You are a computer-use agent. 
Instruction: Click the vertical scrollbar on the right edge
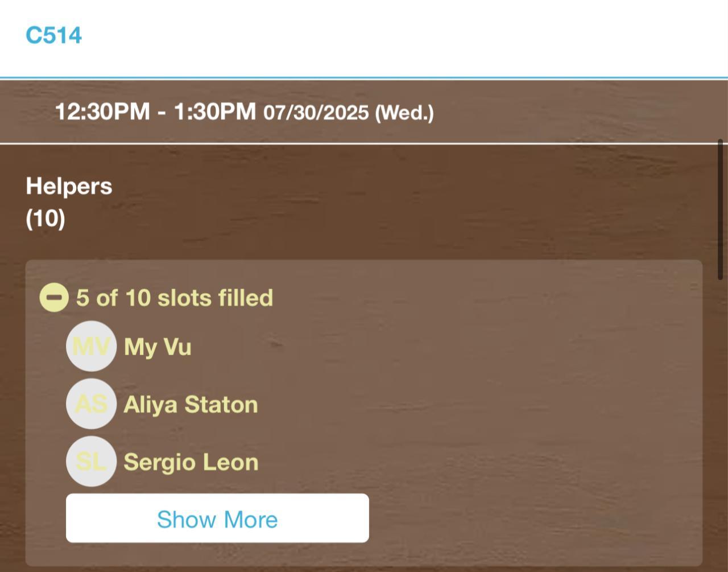coord(721,209)
